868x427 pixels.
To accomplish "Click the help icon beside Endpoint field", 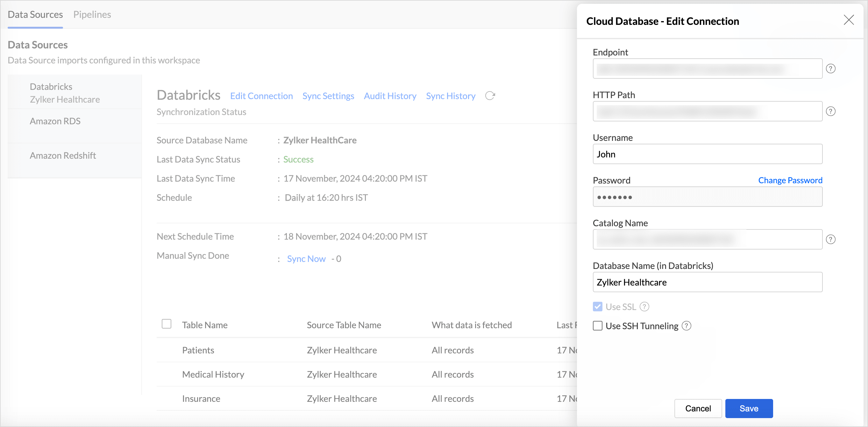I will 831,69.
